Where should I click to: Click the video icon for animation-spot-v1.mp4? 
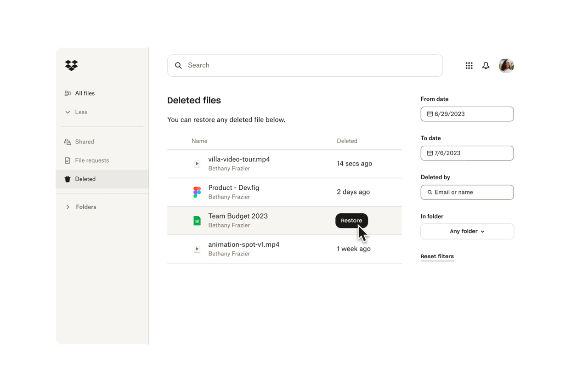pos(197,249)
